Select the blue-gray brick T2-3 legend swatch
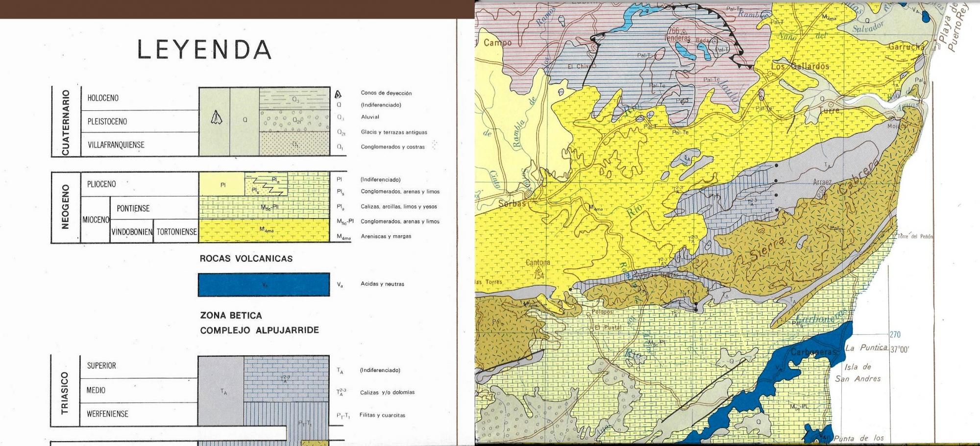 pos(286,379)
